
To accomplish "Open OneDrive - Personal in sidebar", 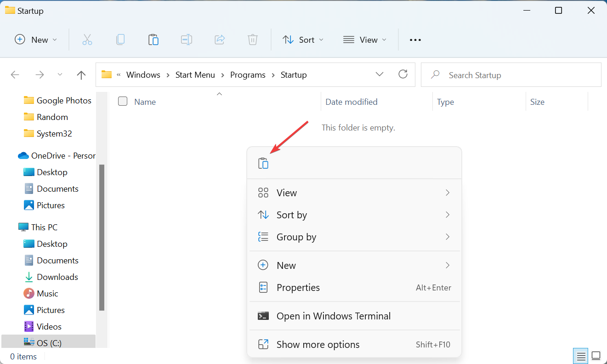I will 57,155.
